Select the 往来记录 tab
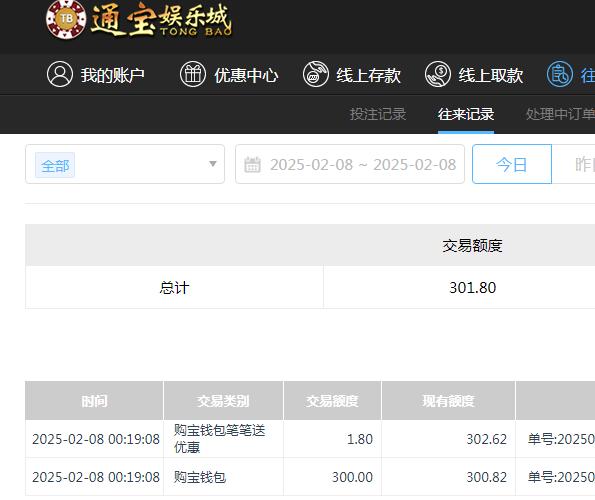This screenshot has width=595, height=500. [x=466, y=114]
